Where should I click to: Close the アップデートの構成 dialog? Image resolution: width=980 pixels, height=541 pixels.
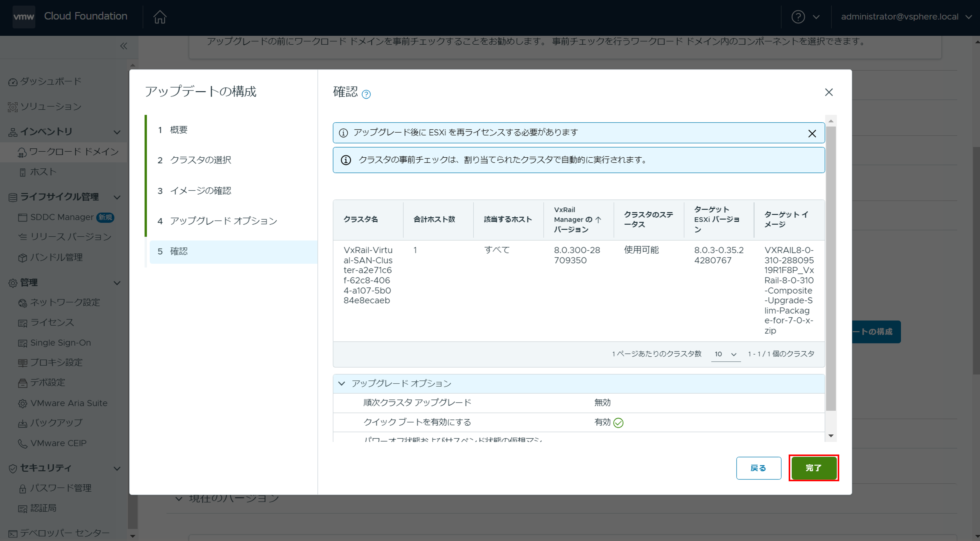coord(829,93)
